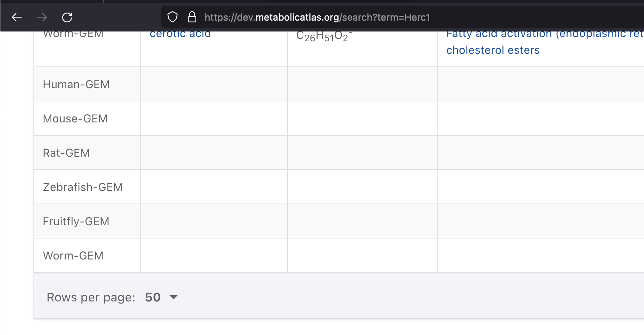Click the padlock to view site security info
The image size is (644, 335).
pyautogui.click(x=192, y=17)
